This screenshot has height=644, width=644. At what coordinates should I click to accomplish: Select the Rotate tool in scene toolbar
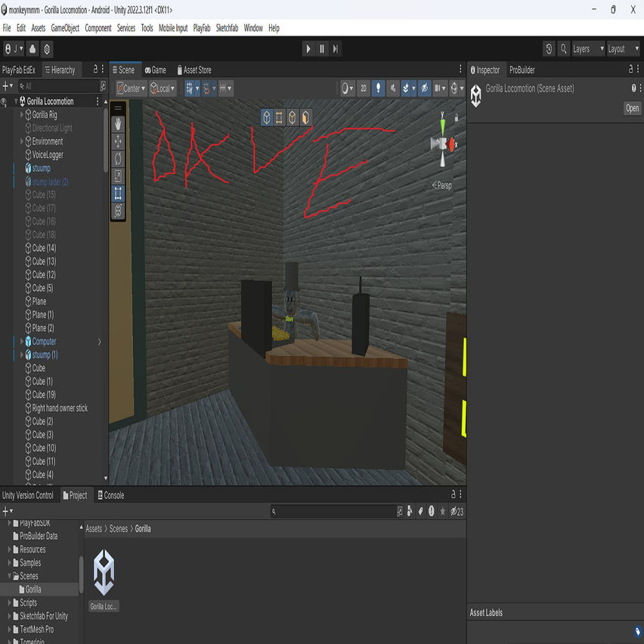click(118, 159)
